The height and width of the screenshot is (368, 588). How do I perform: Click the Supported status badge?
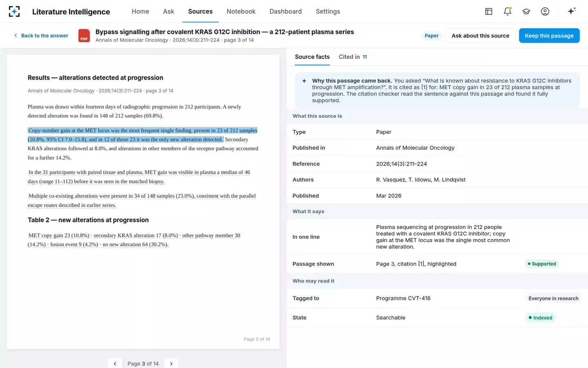coord(542,264)
